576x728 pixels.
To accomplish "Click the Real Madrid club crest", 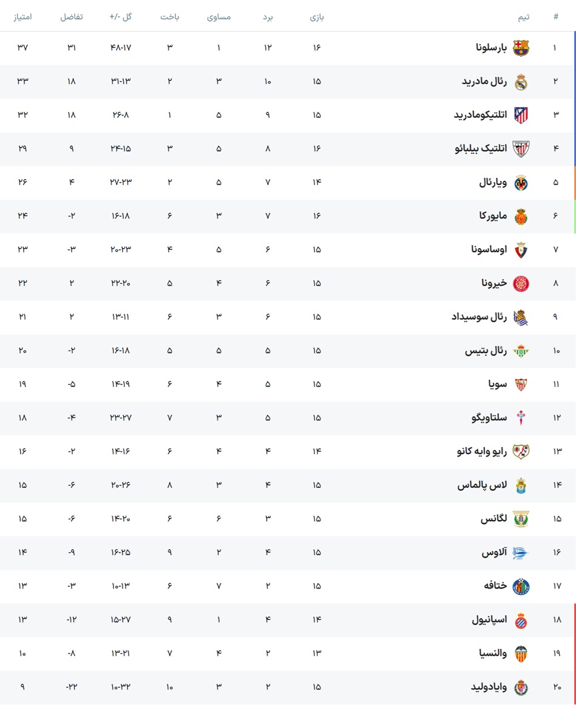I will [521, 82].
